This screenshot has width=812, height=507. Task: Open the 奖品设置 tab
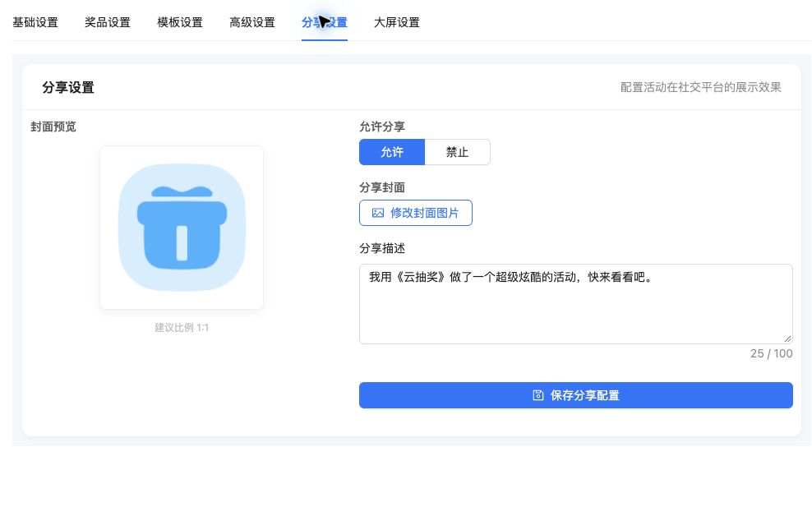click(x=108, y=22)
